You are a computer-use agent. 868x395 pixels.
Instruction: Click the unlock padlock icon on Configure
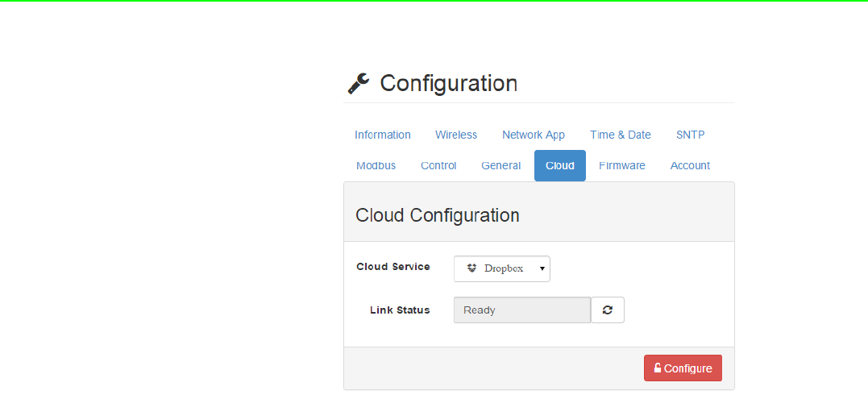657,368
